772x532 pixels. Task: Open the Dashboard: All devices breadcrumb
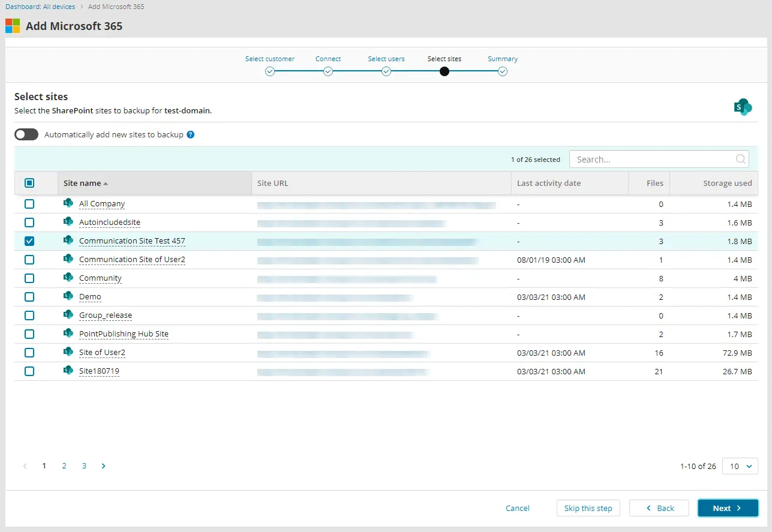41,7
